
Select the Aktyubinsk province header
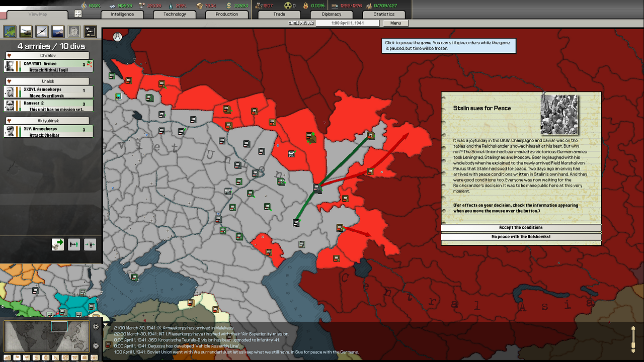coord(48,121)
